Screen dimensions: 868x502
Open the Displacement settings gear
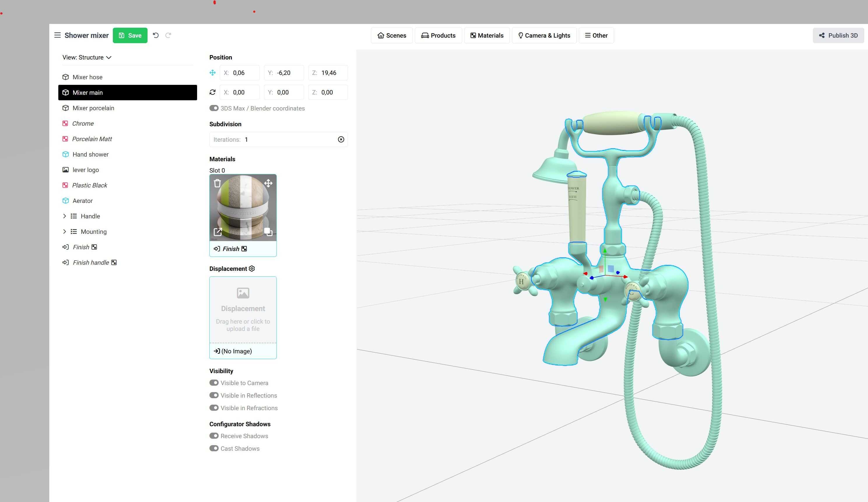252,268
